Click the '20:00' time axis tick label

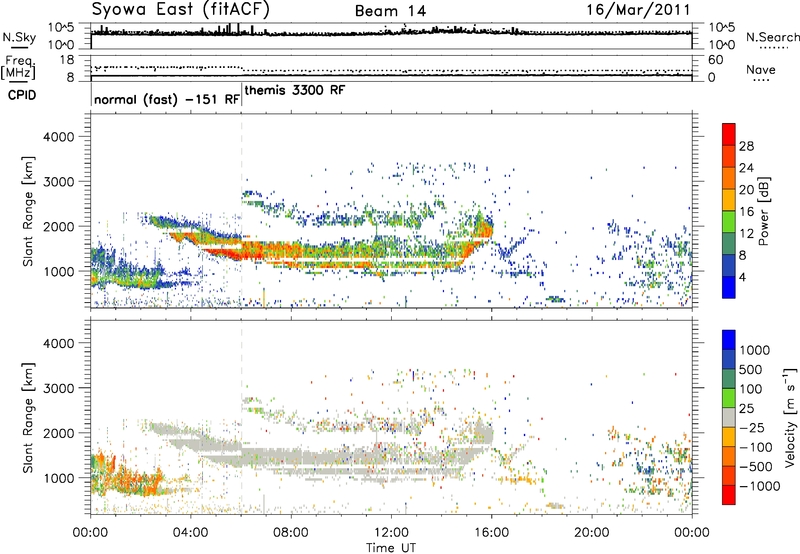click(x=591, y=533)
